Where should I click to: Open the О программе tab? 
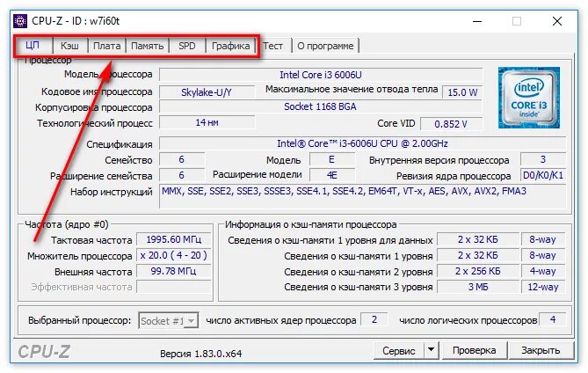[325, 46]
